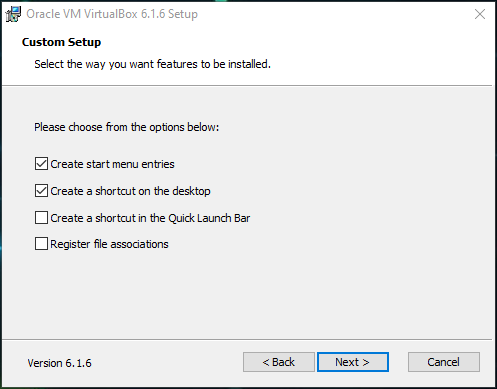The width and height of the screenshot is (497, 389).
Task: Click the 'Custom Setup' heading
Action: (x=61, y=42)
